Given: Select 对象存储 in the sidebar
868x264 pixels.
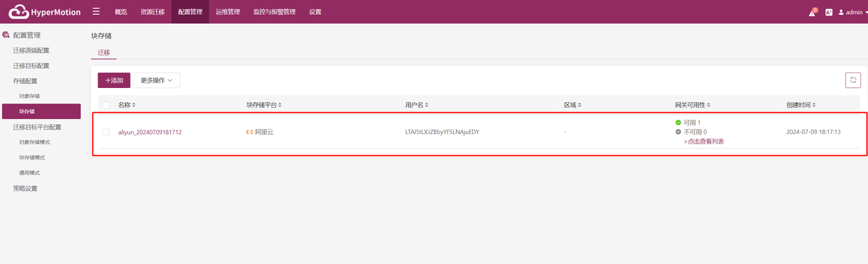Looking at the screenshot, I should point(29,96).
